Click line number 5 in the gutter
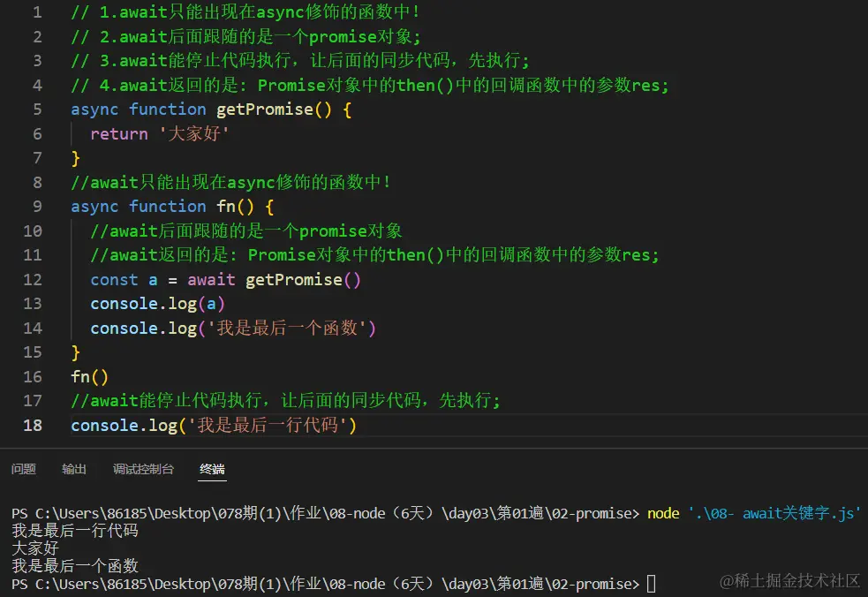The height and width of the screenshot is (597, 868). tap(37, 110)
